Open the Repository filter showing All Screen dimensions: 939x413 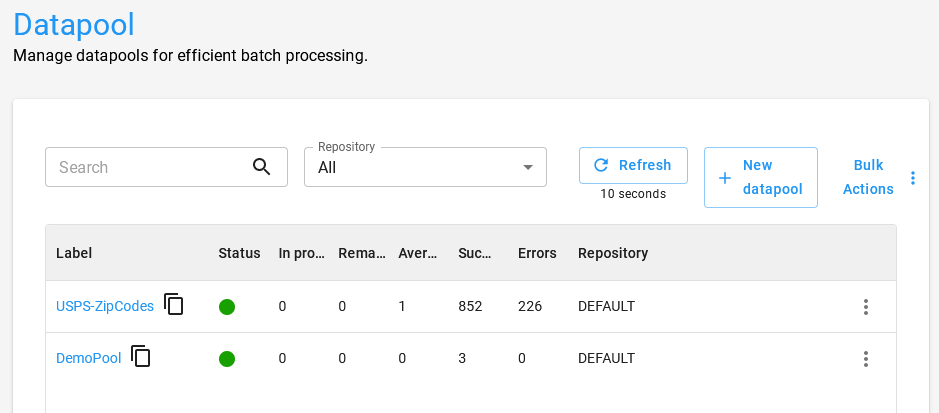[415, 168]
